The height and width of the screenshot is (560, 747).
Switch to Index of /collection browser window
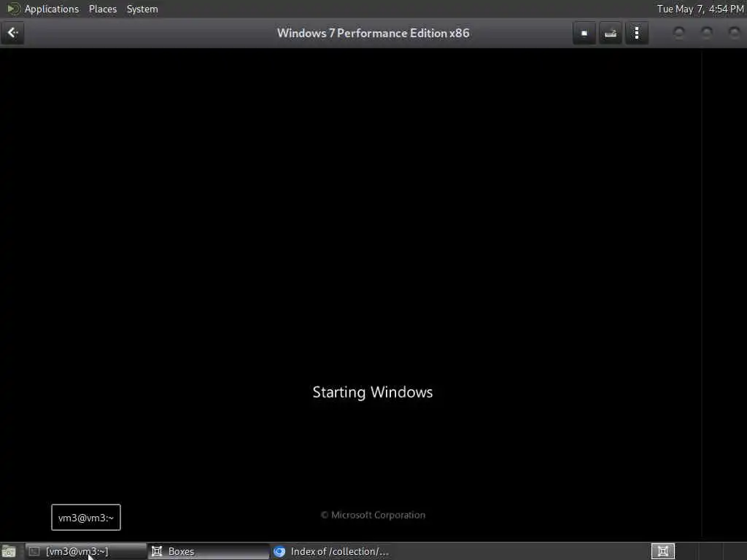click(331, 551)
